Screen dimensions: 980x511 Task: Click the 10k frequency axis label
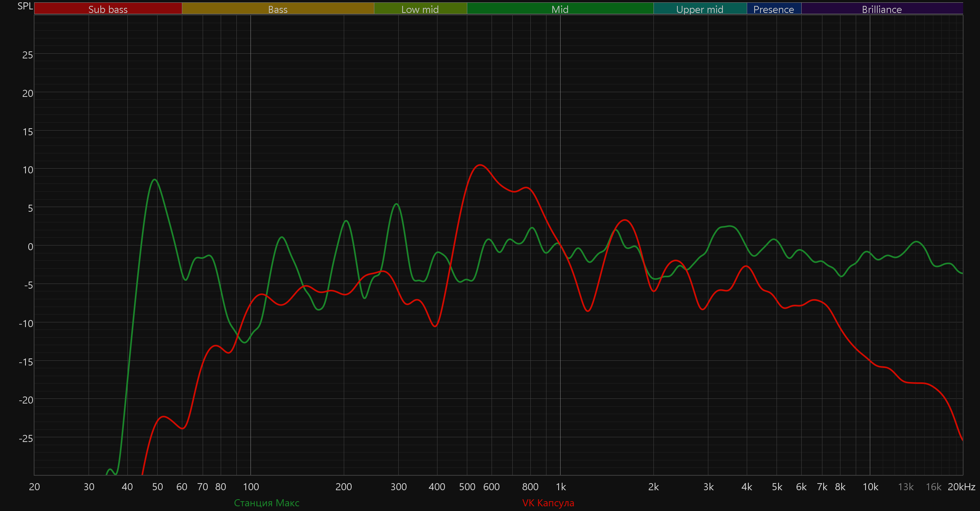point(870,487)
